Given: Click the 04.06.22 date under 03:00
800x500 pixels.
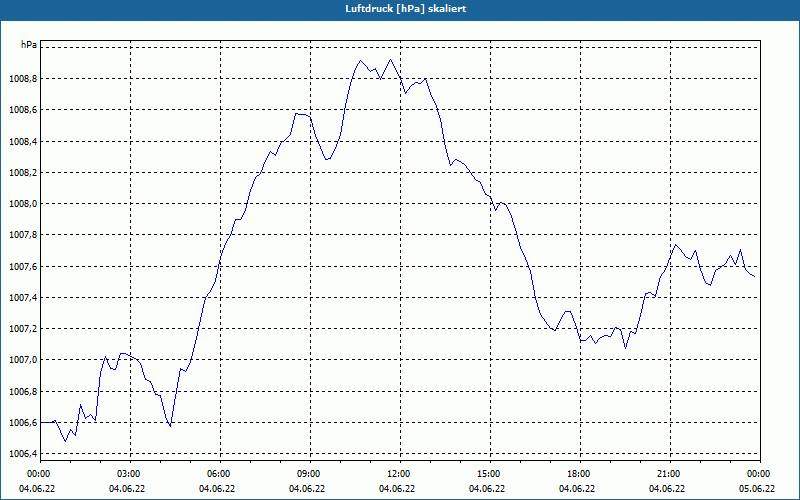Looking at the screenshot, I should 127,489.
